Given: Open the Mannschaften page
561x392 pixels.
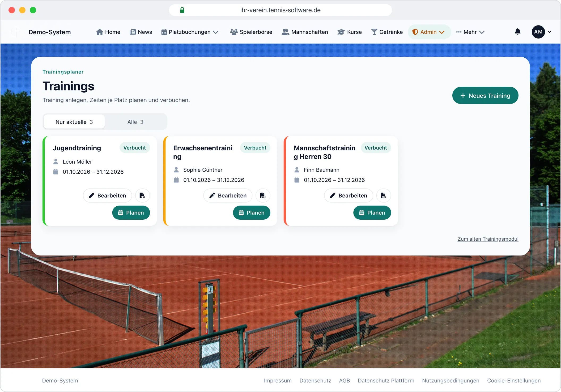Looking at the screenshot, I should [x=305, y=32].
